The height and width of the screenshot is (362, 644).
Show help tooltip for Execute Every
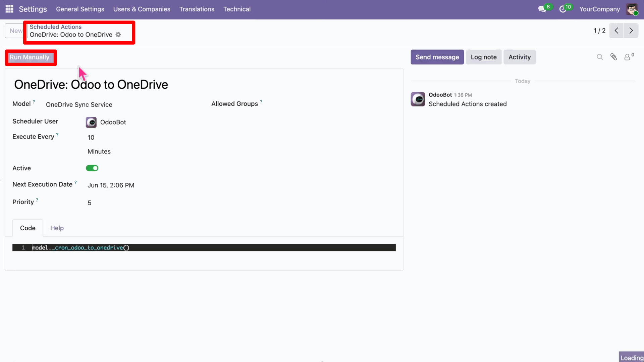tap(57, 134)
